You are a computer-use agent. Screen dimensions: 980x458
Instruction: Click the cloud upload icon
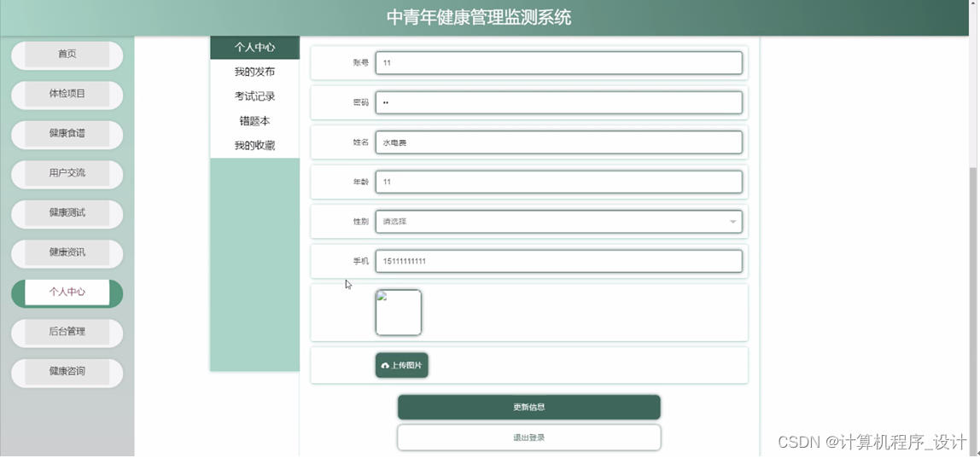click(385, 366)
